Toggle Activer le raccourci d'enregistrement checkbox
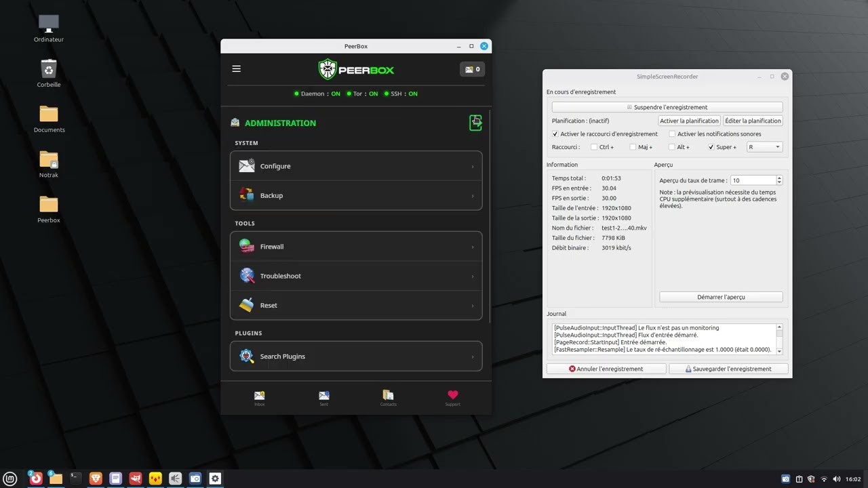Screen dimensions: 868x488 click(555, 134)
